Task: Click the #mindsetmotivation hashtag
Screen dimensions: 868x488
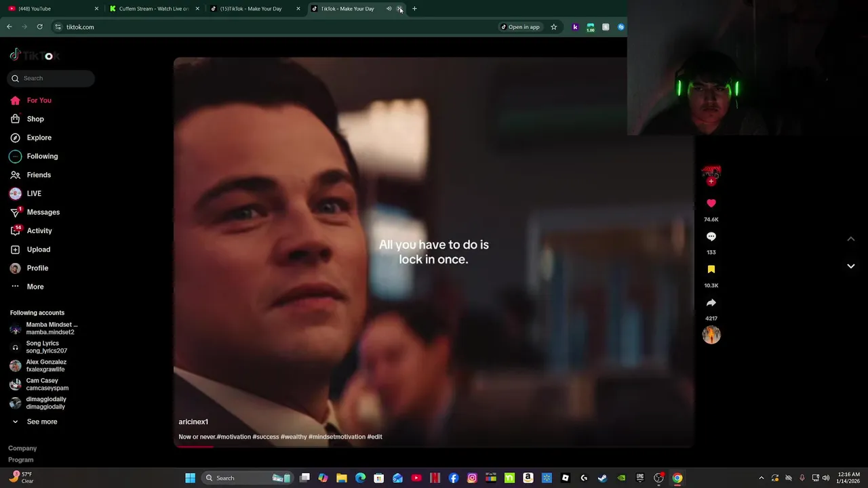Action: pos(337,437)
